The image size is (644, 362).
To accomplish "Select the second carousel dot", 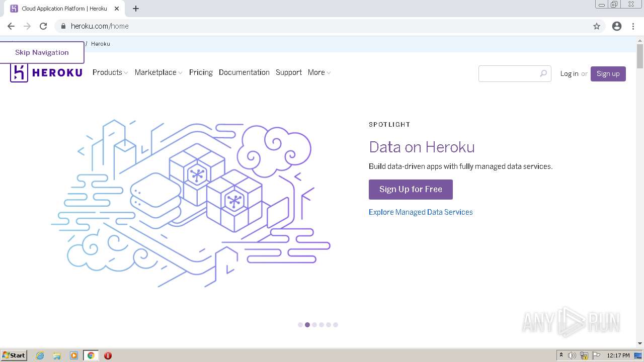I will point(307,325).
